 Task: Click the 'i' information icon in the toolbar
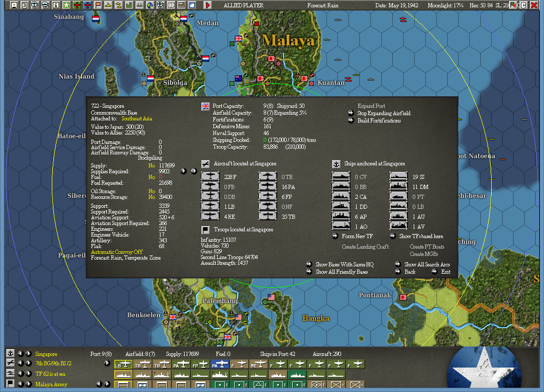pyautogui.click(x=55, y=5)
